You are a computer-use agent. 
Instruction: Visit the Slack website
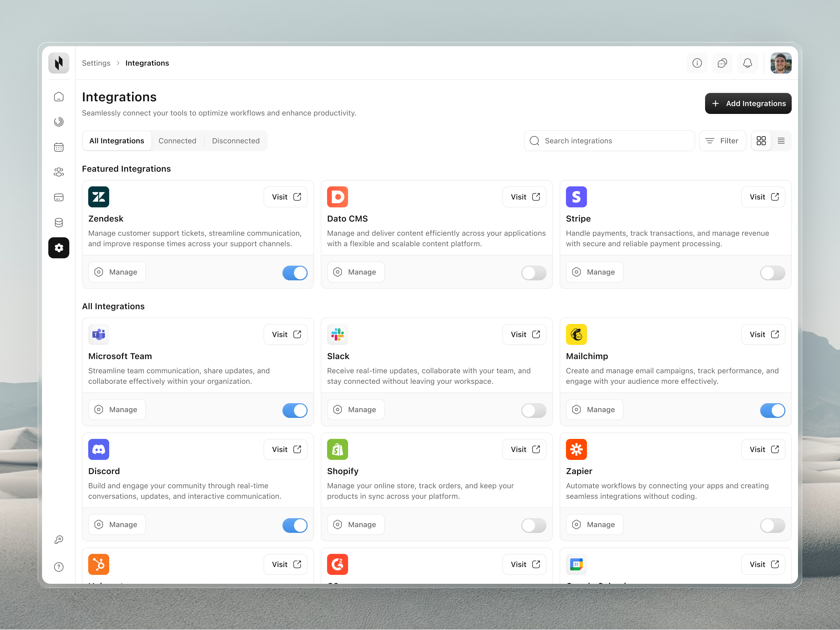tap(524, 335)
